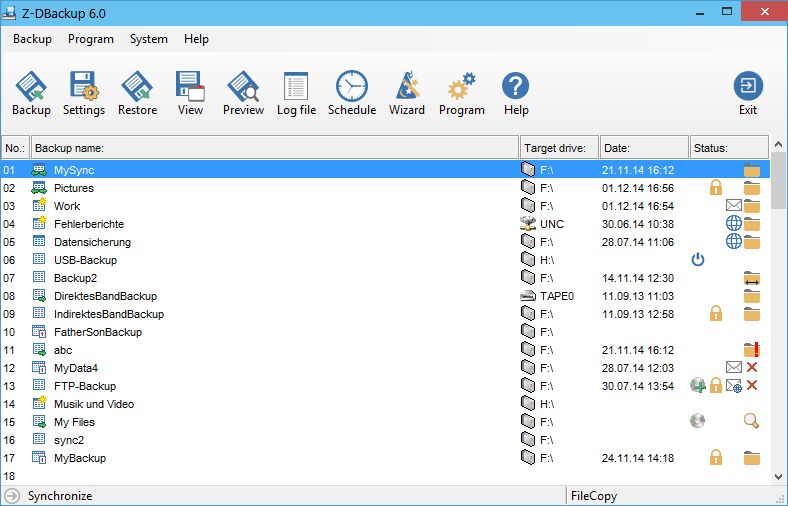Click the lock icon in the Pictures row
The width and height of the screenshot is (788, 506).
click(716, 188)
